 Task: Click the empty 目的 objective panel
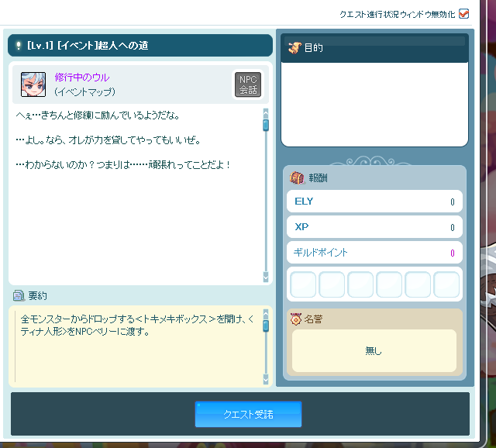[x=374, y=104]
